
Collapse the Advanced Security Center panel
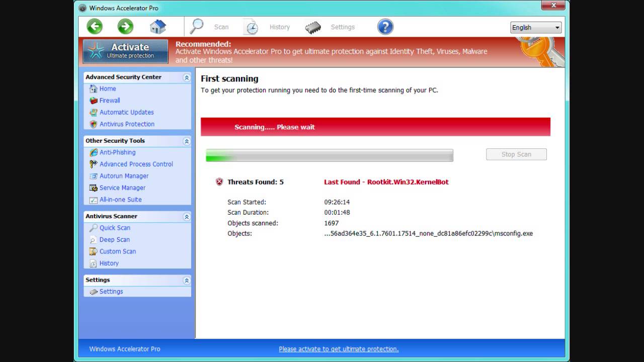point(187,77)
